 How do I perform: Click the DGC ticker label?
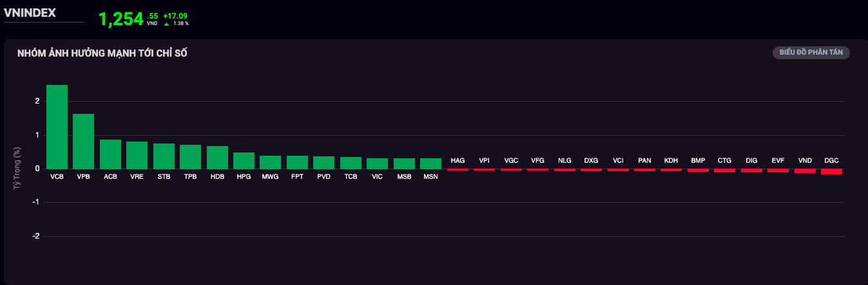coord(831,160)
